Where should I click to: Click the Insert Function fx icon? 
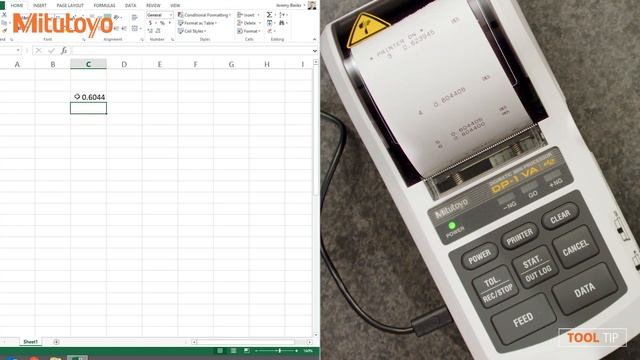pyautogui.click(x=64, y=51)
